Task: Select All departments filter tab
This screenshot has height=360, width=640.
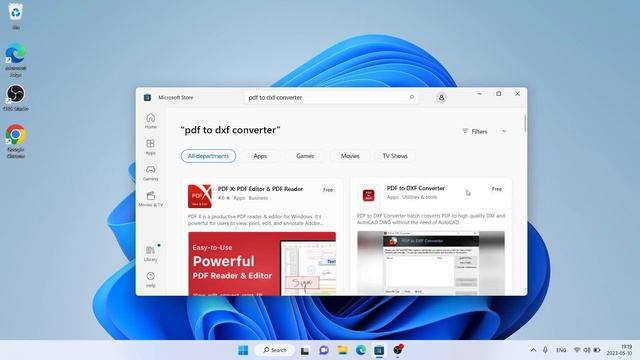Action: 208,156
